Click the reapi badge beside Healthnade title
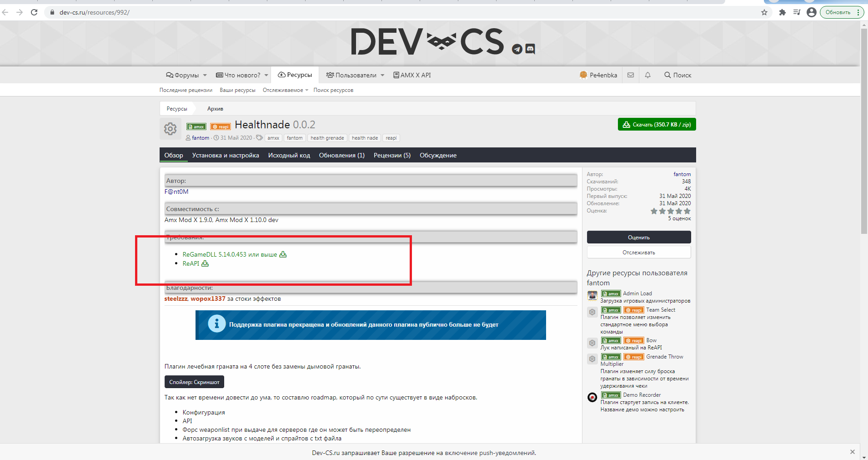The width and height of the screenshot is (868, 460). 221,126
